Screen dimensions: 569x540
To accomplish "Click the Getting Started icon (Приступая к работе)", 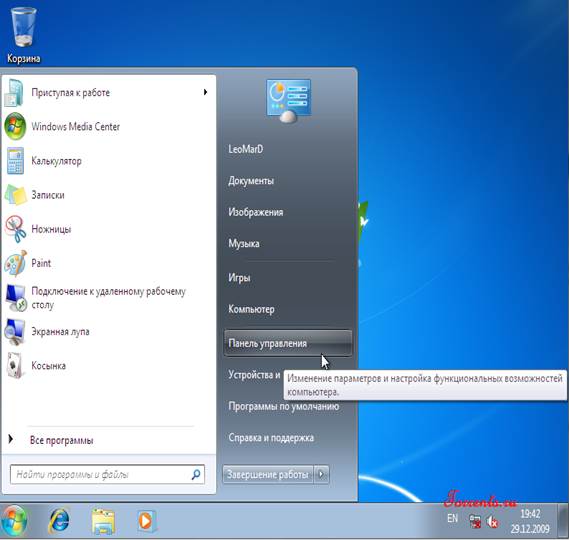I will pos(15,93).
